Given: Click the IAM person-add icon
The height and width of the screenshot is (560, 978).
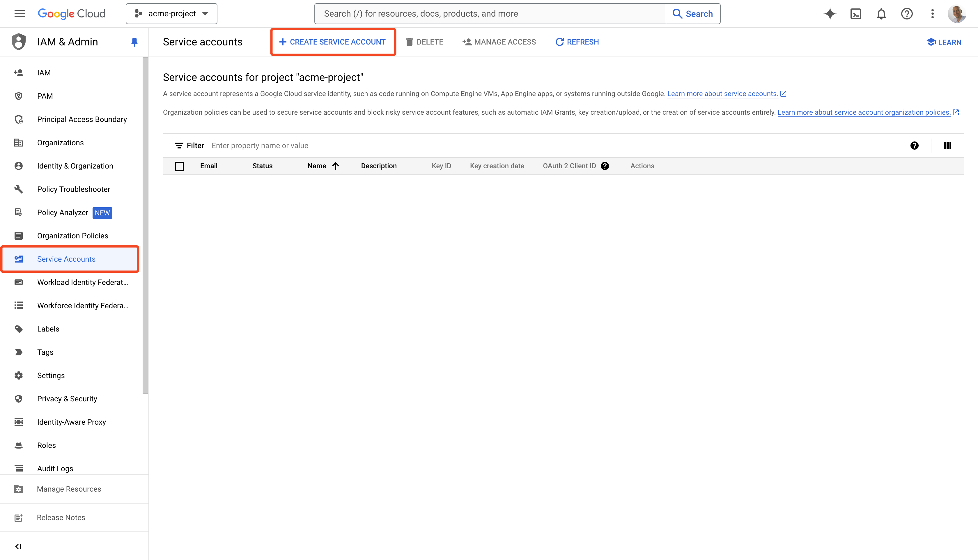Looking at the screenshot, I should [x=18, y=73].
